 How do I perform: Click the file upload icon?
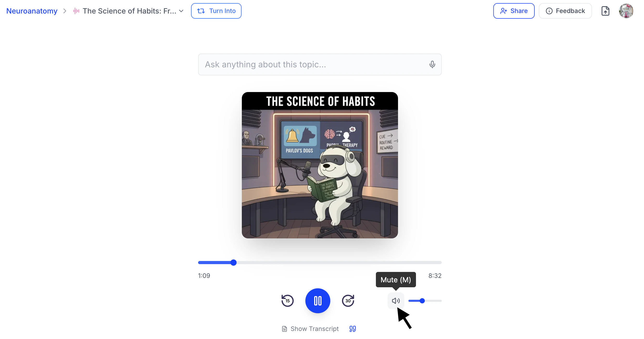(x=605, y=11)
